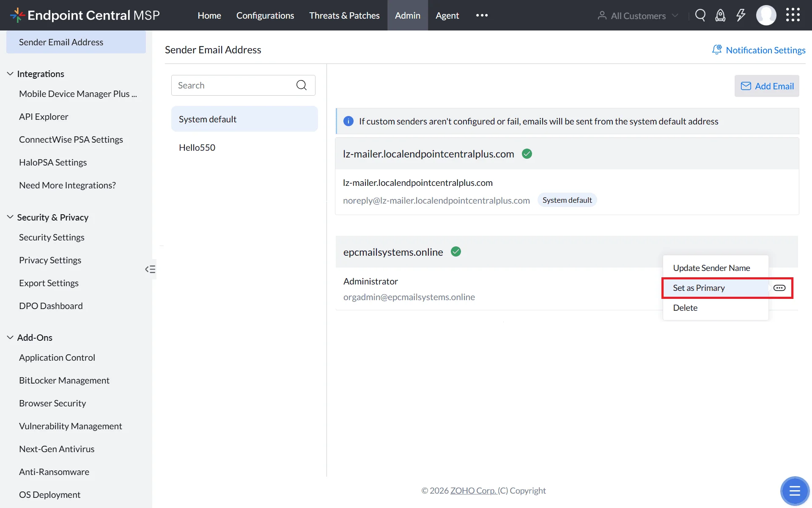Open BitLocker Management add-on

64,380
